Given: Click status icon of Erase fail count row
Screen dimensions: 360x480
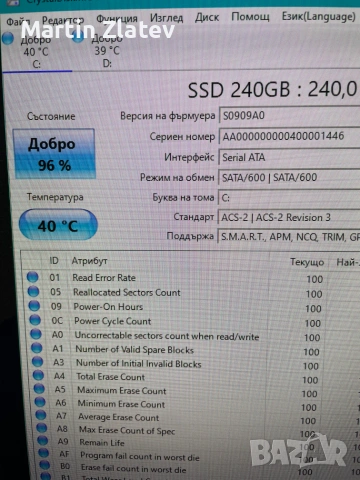Looking at the screenshot, I should (45, 465).
